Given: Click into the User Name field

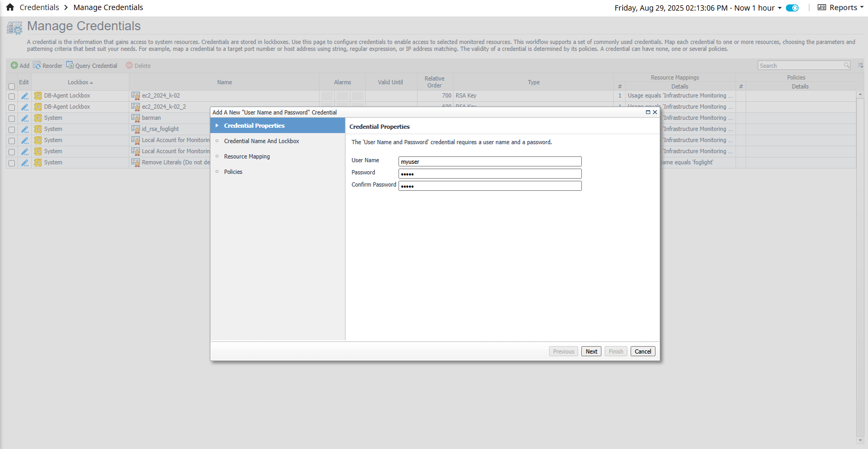Looking at the screenshot, I should coord(490,162).
